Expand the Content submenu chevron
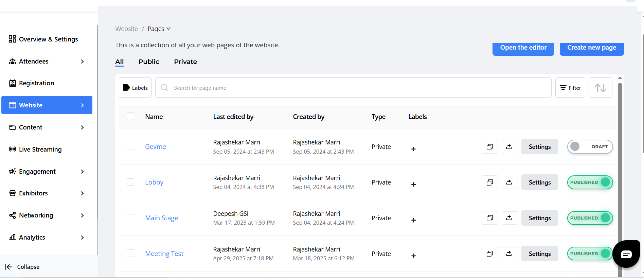The image size is (644, 278). click(82, 127)
